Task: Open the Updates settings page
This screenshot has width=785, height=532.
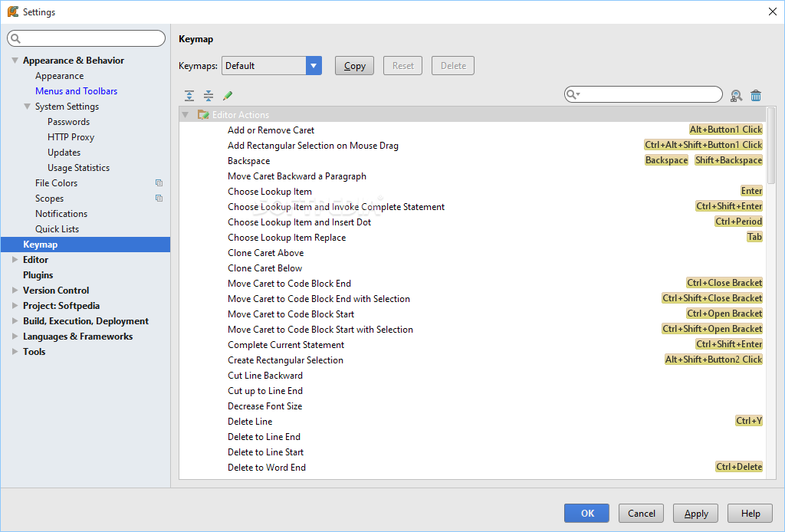Action: click(x=64, y=153)
